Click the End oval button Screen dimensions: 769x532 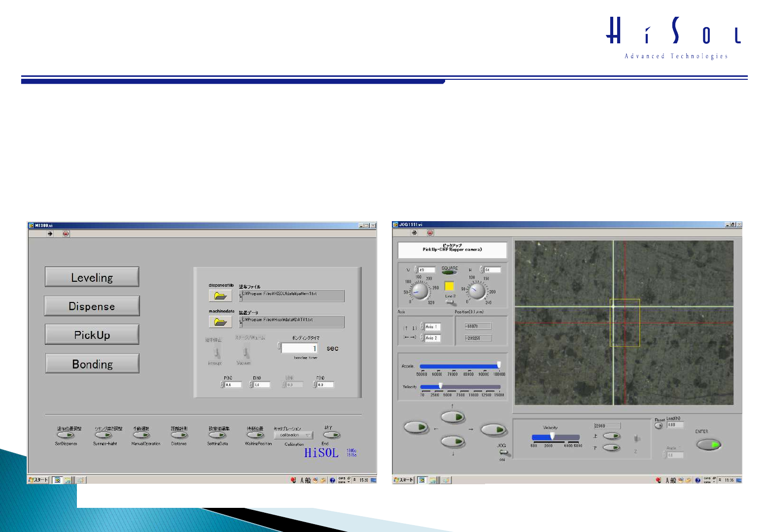point(332,435)
